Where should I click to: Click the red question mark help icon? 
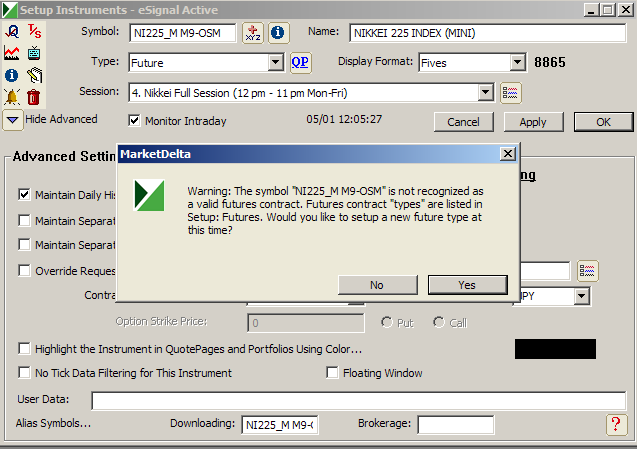pos(616,425)
